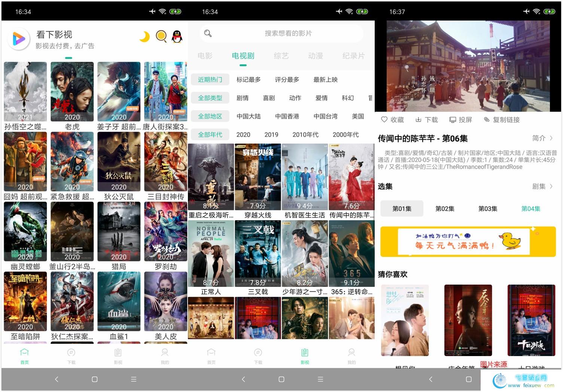Select 全部年代 year filter
The image size is (563, 392).
click(x=210, y=135)
